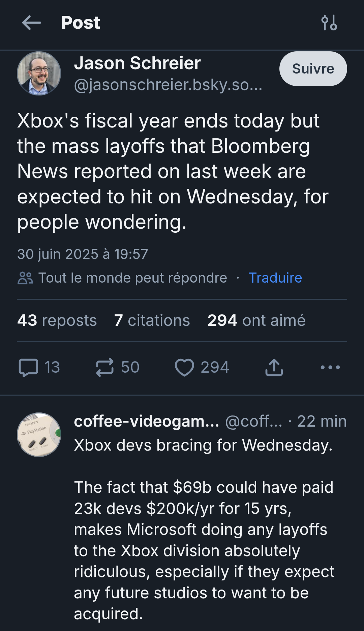Tap the Jason Schreier display name
This screenshot has width=364, height=631.
coord(138,63)
